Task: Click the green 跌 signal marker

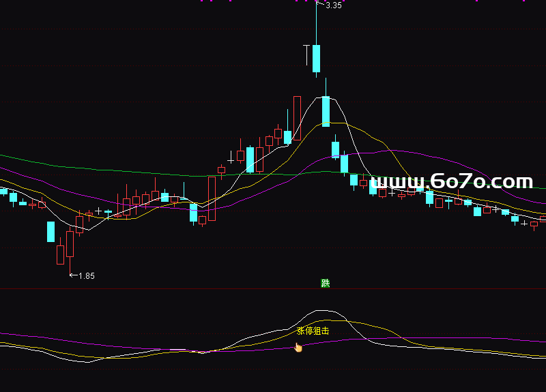Action: pyautogui.click(x=326, y=283)
